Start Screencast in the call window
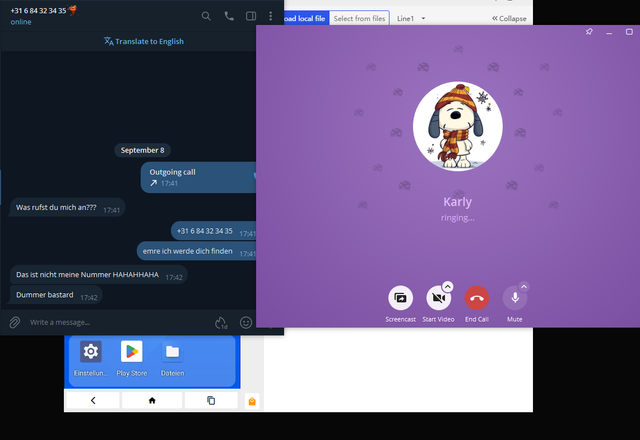The width and height of the screenshot is (640, 440). pos(400,298)
